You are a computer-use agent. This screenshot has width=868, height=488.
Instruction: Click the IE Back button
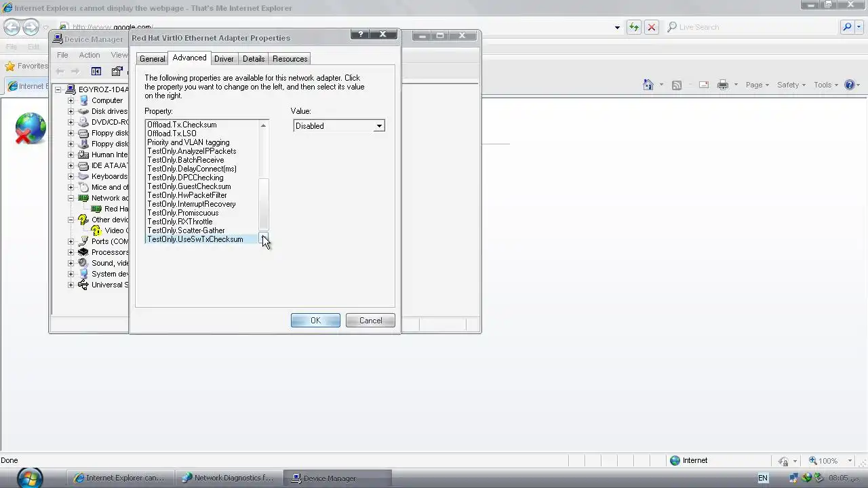(12, 27)
